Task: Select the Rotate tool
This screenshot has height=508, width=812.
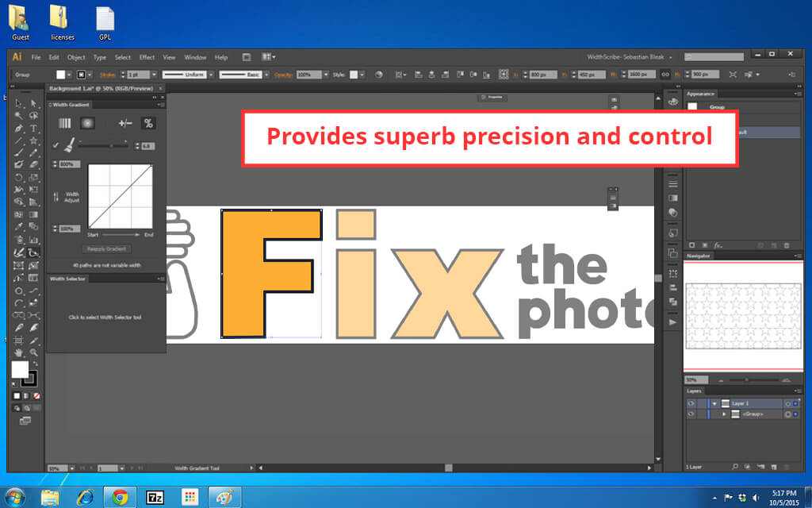Action: (19, 177)
